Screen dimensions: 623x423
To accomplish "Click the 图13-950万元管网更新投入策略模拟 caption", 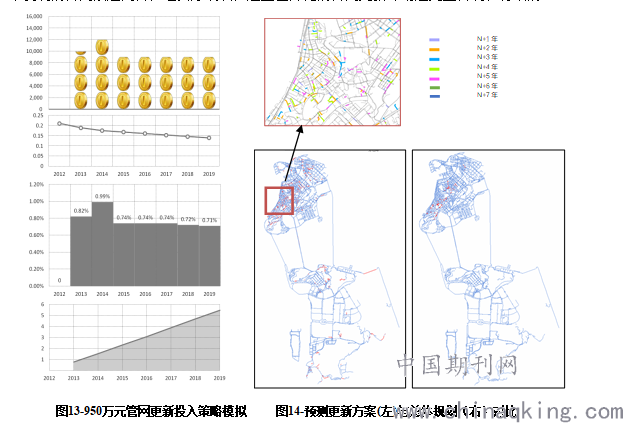I will click(151, 411).
